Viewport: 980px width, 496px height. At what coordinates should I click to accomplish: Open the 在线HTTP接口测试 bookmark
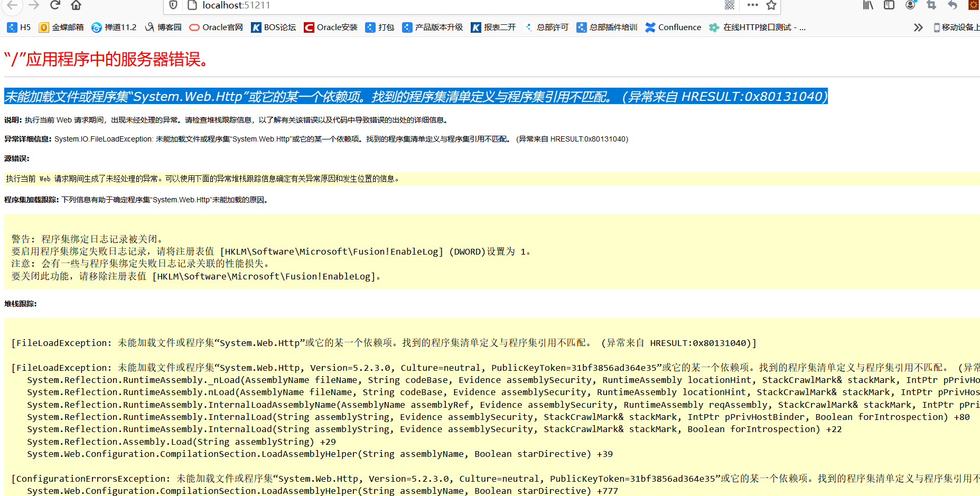click(x=757, y=27)
